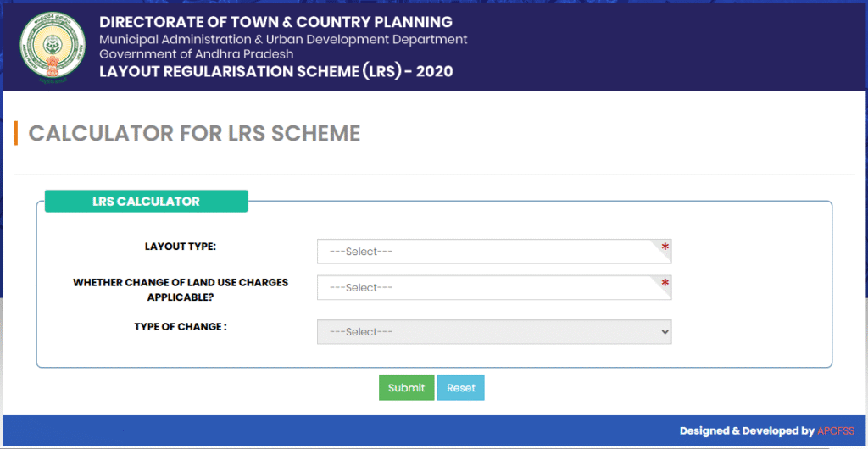This screenshot has width=868, height=449.
Task: Click the Type of Change label
Action: pyautogui.click(x=181, y=326)
